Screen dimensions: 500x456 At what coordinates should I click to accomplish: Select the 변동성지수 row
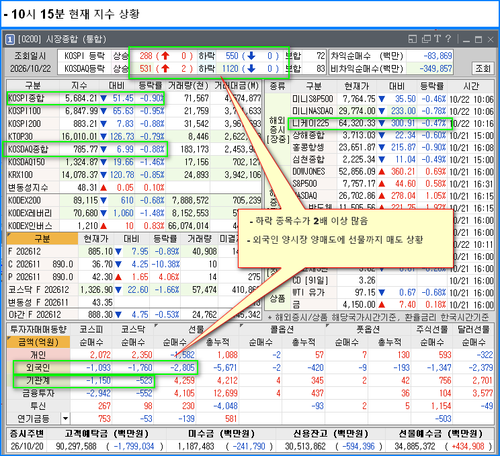(134, 187)
